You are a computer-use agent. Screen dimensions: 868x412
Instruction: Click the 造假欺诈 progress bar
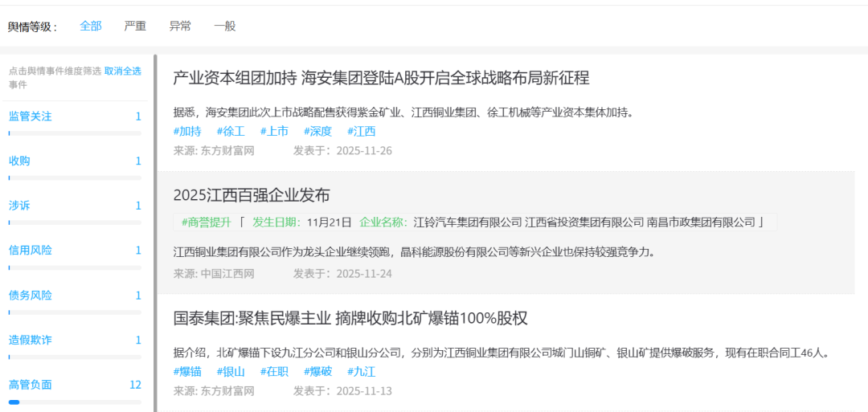[75, 357]
